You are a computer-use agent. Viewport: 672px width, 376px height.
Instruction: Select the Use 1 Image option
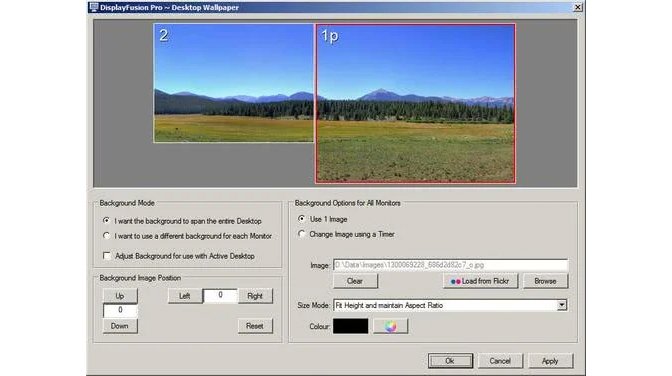tap(322, 219)
